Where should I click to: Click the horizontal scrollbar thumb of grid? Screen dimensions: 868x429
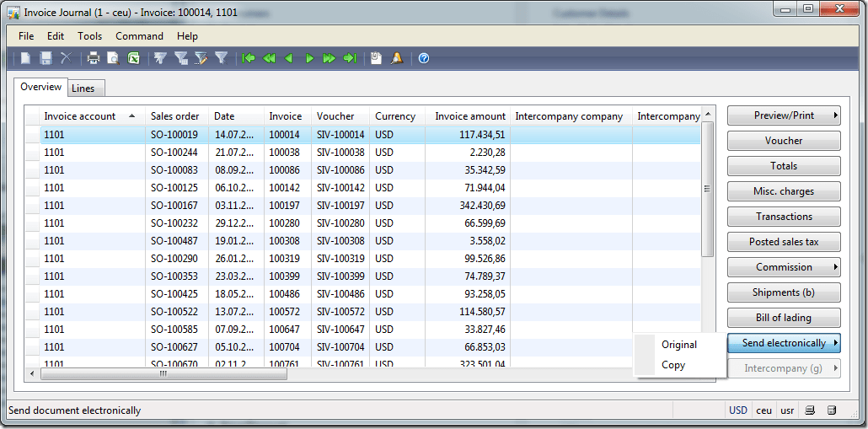click(x=163, y=373)
